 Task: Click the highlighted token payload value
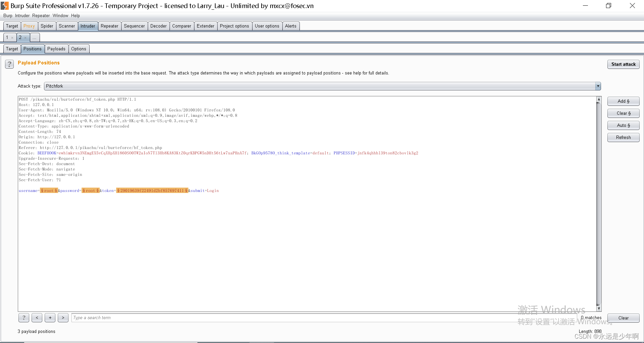click(x=152, y=191)
